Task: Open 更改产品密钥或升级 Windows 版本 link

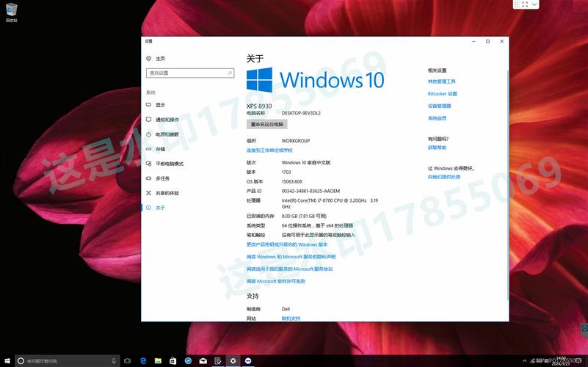Action: [x=287, y=244]
